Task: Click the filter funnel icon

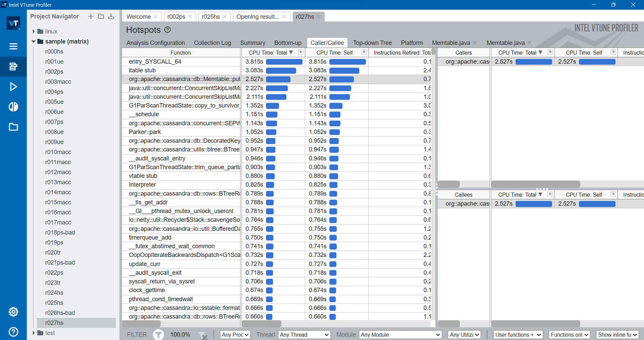Action: tap(158, 335)
